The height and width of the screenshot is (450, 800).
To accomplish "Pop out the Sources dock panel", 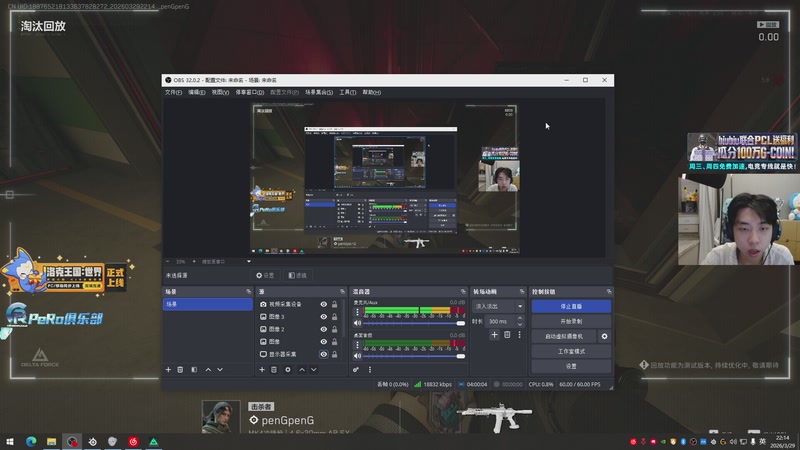I will [x=342, y=291].
